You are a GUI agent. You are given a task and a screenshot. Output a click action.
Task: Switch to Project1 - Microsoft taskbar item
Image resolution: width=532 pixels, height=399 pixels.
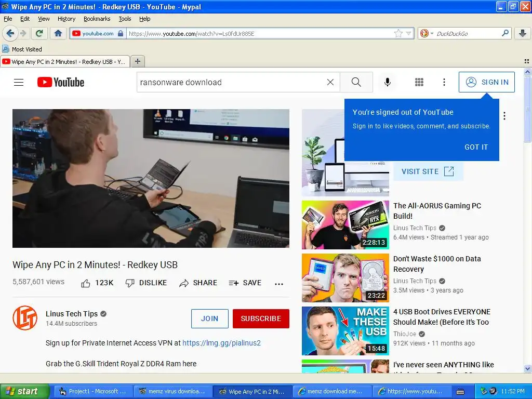94,391
